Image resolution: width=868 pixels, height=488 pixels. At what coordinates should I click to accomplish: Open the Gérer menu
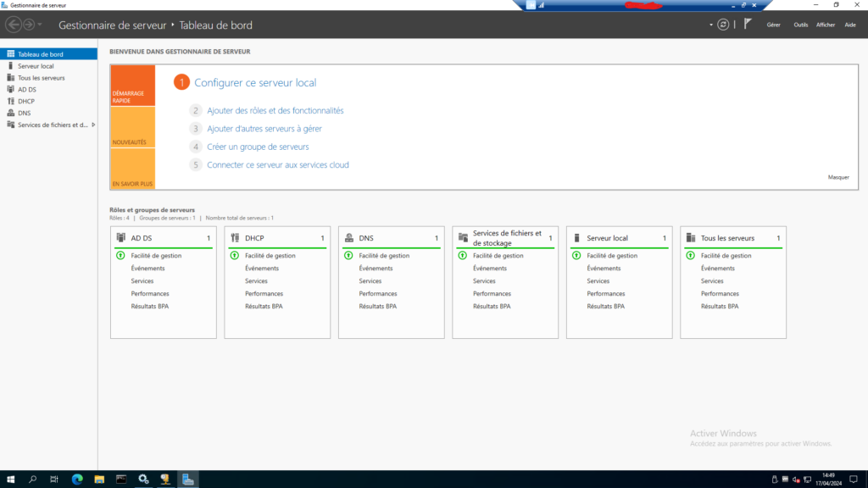[773, 25]
